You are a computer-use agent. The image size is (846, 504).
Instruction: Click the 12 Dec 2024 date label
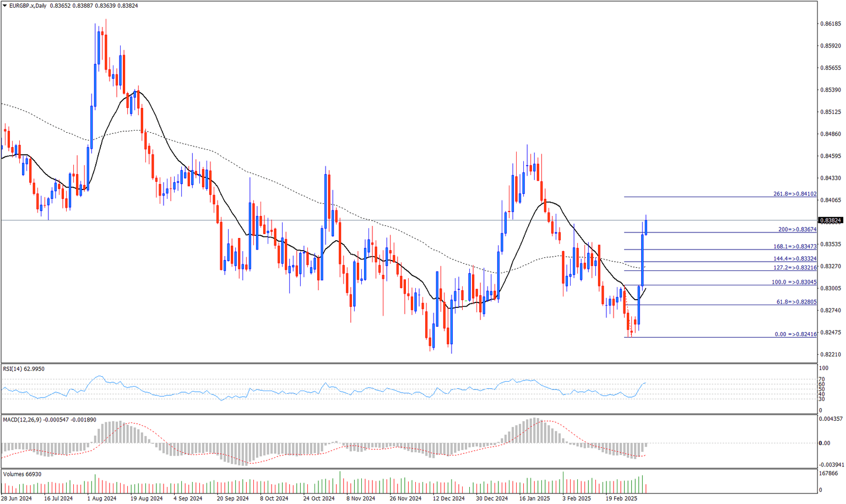(x=449, y=498)
